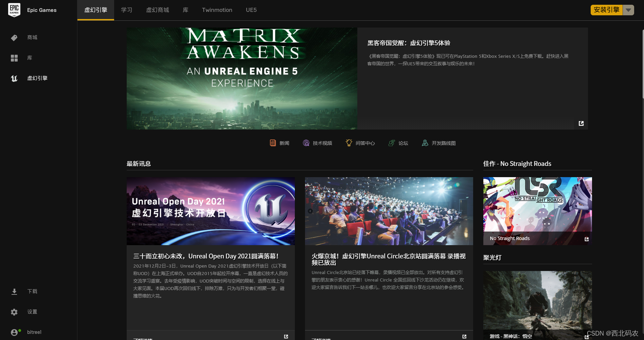Switch to the top 库 tab

tap(185, 10)
